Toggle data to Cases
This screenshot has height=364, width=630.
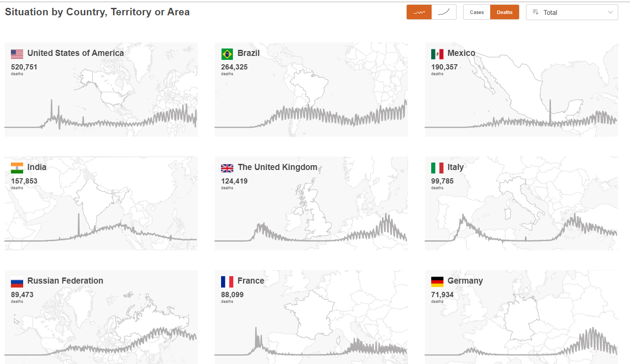coord(477,12)
